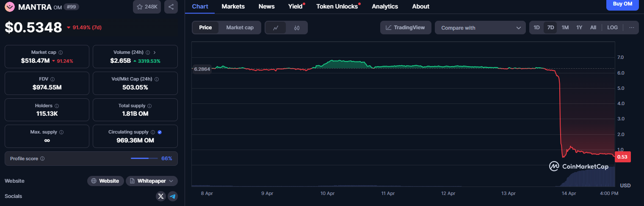Open the Analytics tab
The width and height of the screenshot is (644, 206).
tap(385, 6)
